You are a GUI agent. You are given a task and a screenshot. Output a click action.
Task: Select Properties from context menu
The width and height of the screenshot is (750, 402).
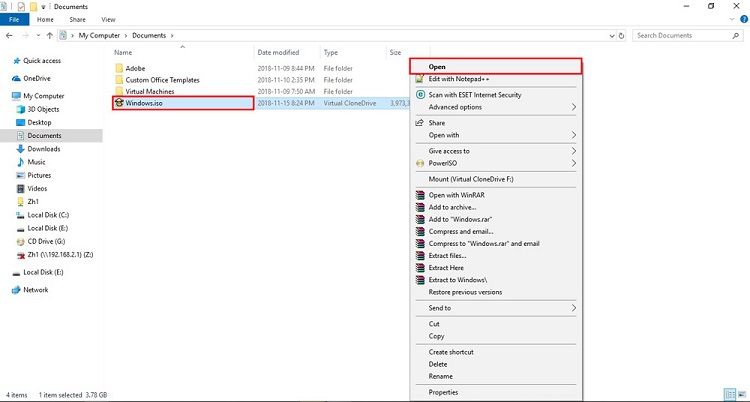point(443,392)
